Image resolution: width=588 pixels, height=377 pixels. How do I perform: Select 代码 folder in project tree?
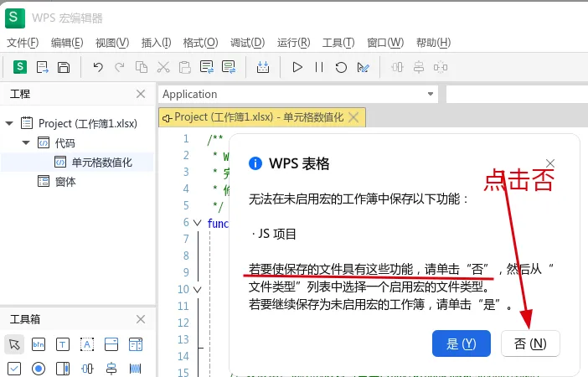pyautogui.click(x=64, y=142)
